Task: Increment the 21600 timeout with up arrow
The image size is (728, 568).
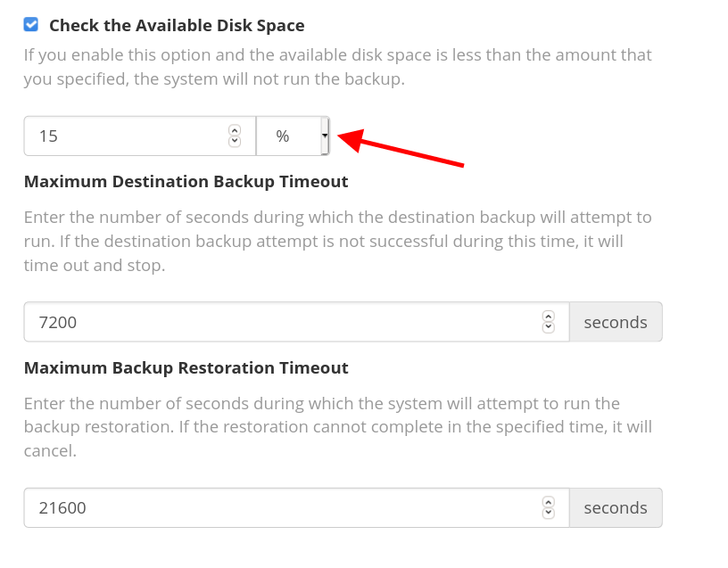Action: pos(549,501)
